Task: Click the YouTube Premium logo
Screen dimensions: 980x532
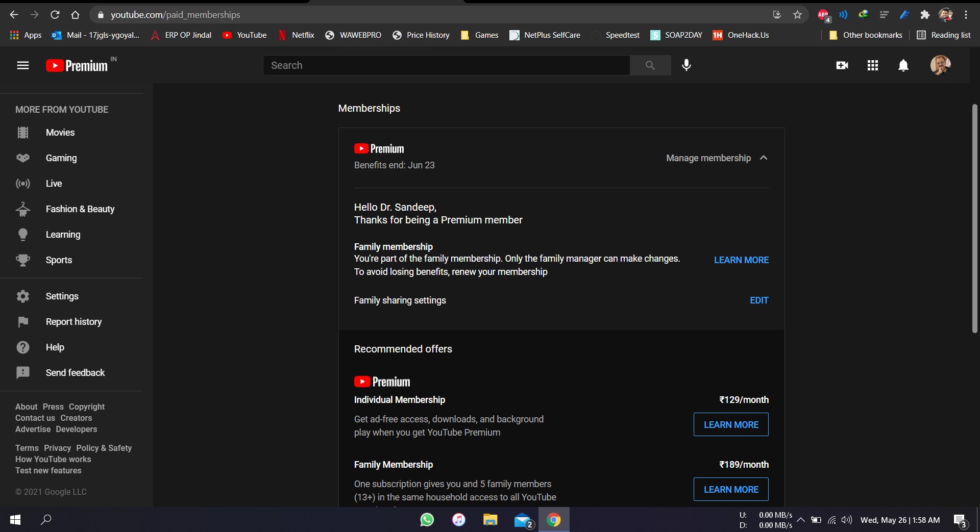Action: (77, 66)
